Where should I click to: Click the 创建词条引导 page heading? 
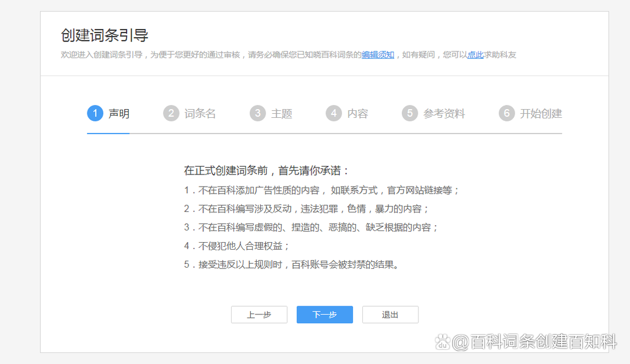click(104, 35)
